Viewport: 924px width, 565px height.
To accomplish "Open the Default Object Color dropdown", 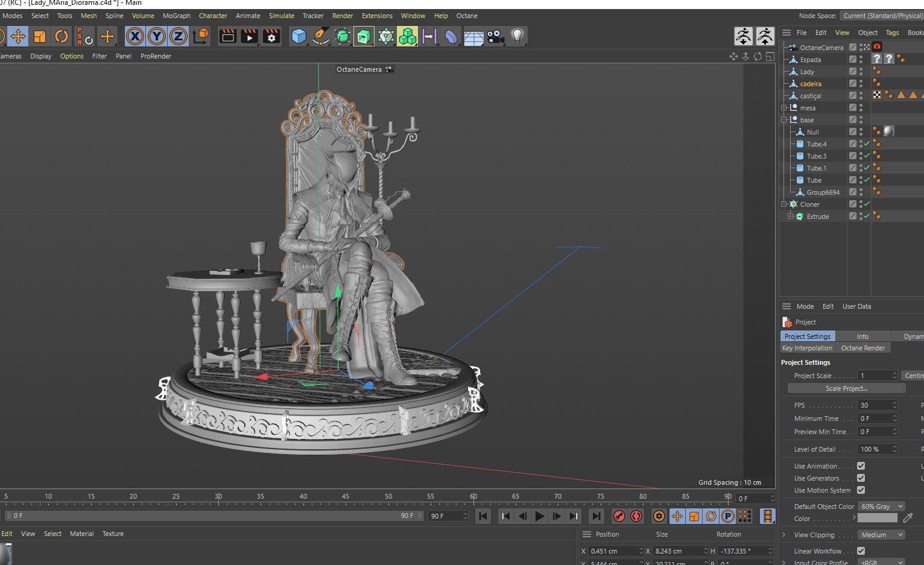I will click(x=881, y=507).
